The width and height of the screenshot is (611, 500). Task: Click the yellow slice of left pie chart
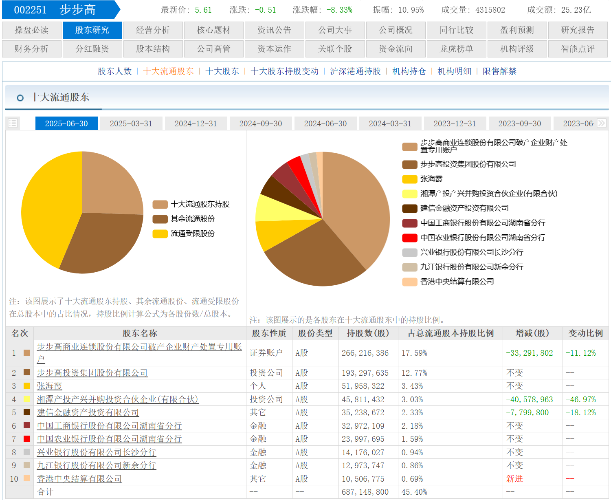(47, 207)
